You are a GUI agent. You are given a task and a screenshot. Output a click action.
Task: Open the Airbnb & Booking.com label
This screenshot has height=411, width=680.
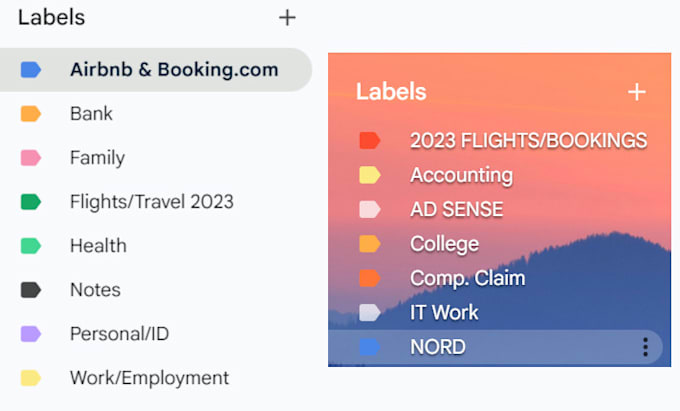click(174, 70)
